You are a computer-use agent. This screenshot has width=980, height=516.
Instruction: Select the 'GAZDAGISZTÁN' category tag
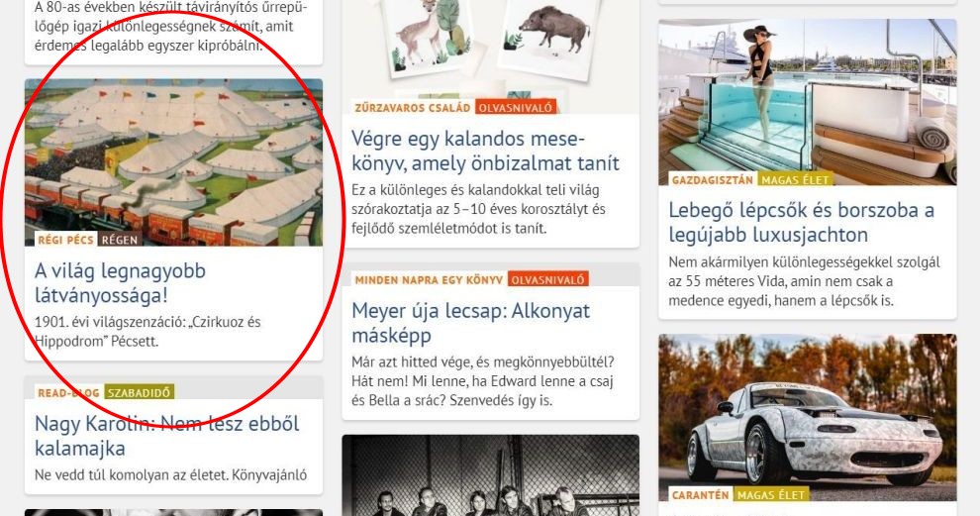(712, 179)
